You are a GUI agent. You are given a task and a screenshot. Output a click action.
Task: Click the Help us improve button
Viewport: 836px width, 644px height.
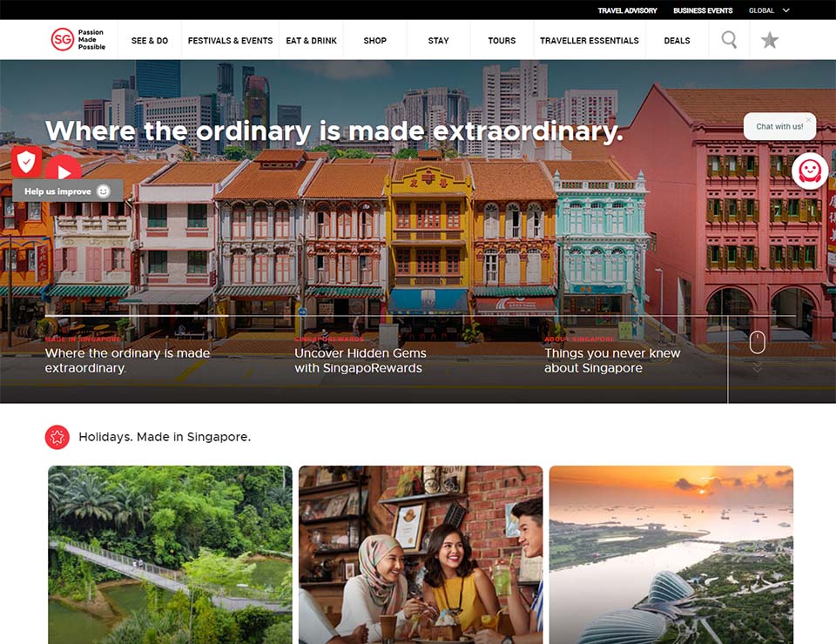click(x=67, y=191)
